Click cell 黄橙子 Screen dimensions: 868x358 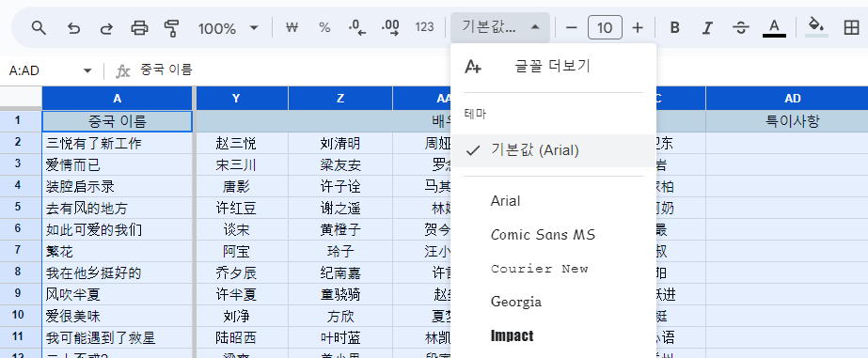point(340,229)
